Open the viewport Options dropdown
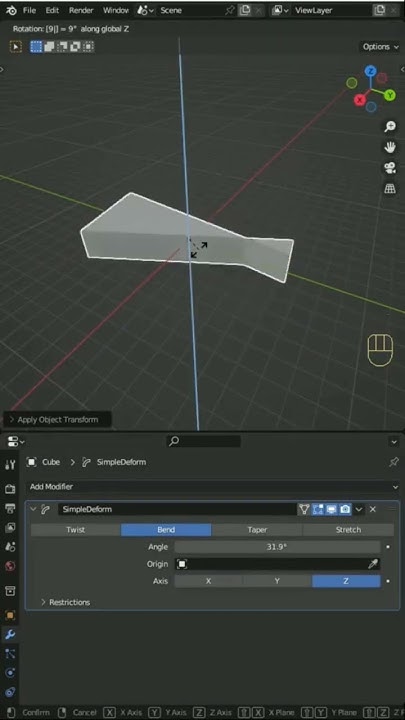 379,46
